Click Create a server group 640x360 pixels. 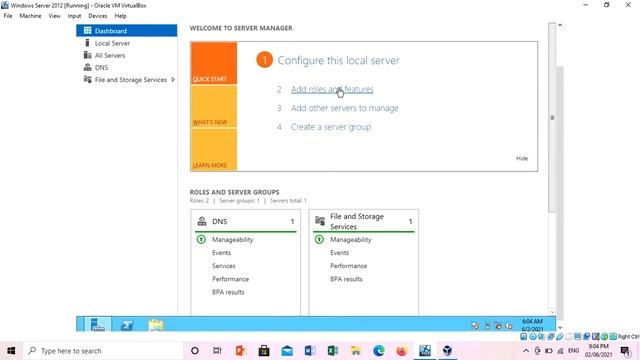(331, 127)
